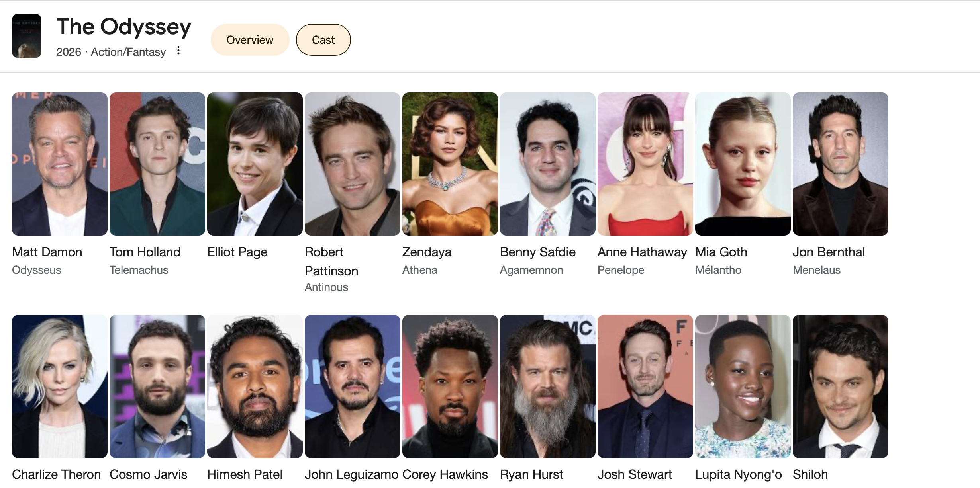The image size is (980, 488).
Task: Click the Josh Stewart name link
Action: [x=635, y=474]
